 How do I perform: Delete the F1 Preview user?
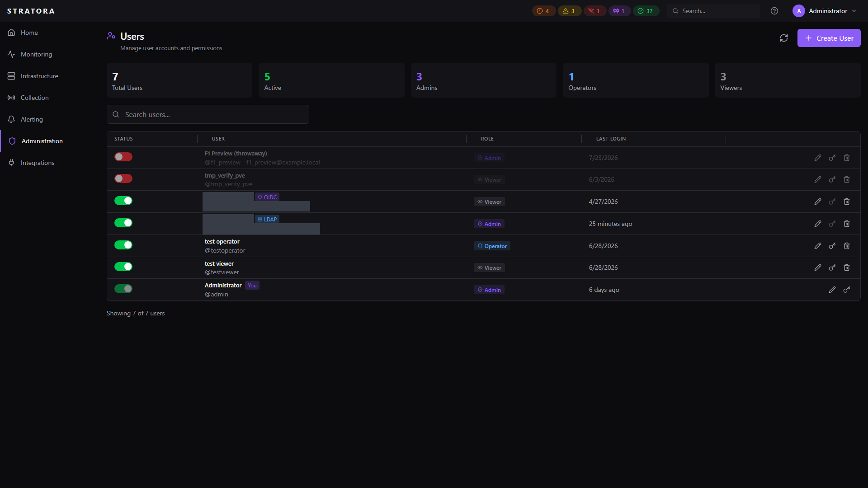pos(847,158)
